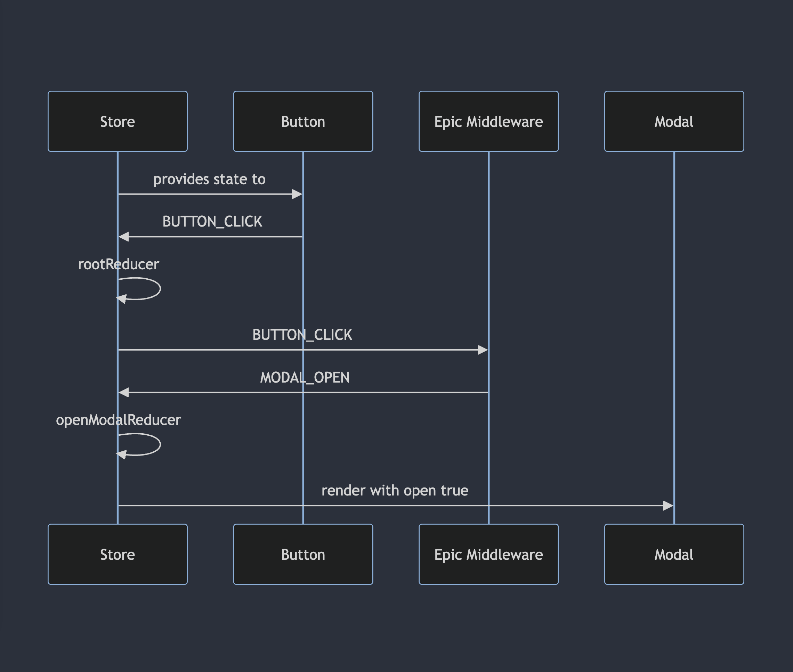Select the top Epic Middleware box
Viewport: 793px width, 672px height.
click(488, 121)
